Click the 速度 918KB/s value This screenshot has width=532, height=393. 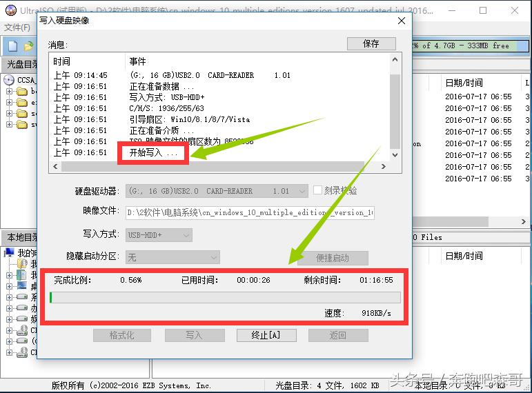click(x=376, y=313)
